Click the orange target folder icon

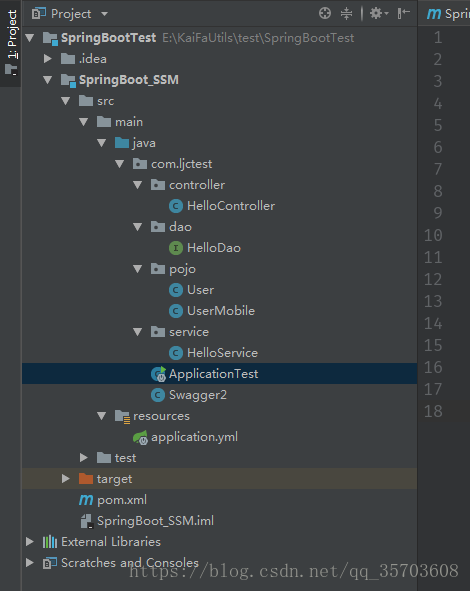tap(86, 479)
